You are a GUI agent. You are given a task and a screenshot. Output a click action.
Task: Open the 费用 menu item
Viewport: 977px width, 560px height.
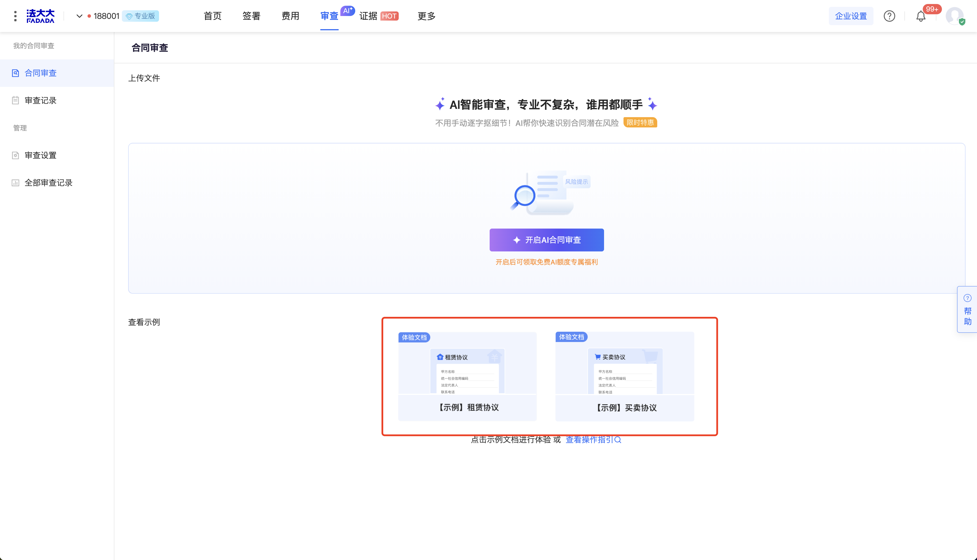[290, 16]
